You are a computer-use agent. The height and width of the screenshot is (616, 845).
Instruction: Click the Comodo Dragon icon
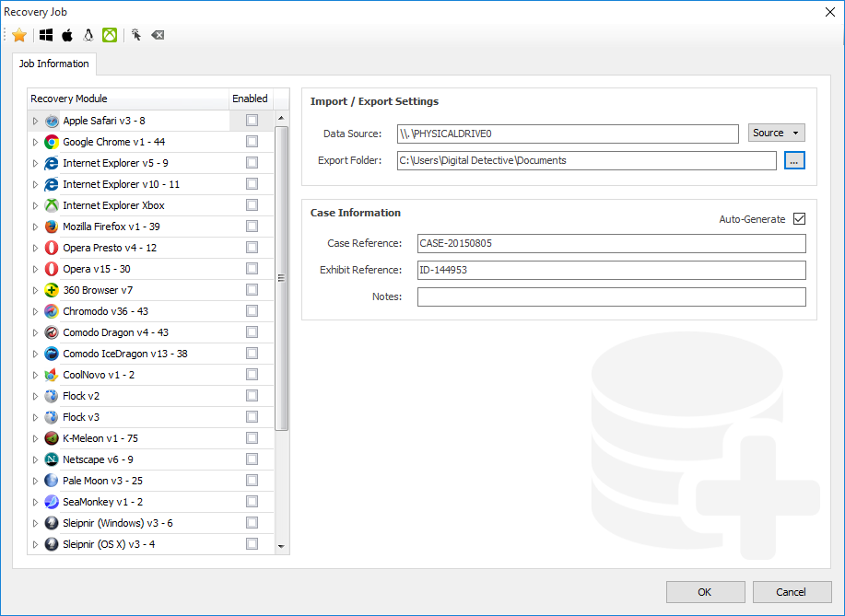(52, 332)
